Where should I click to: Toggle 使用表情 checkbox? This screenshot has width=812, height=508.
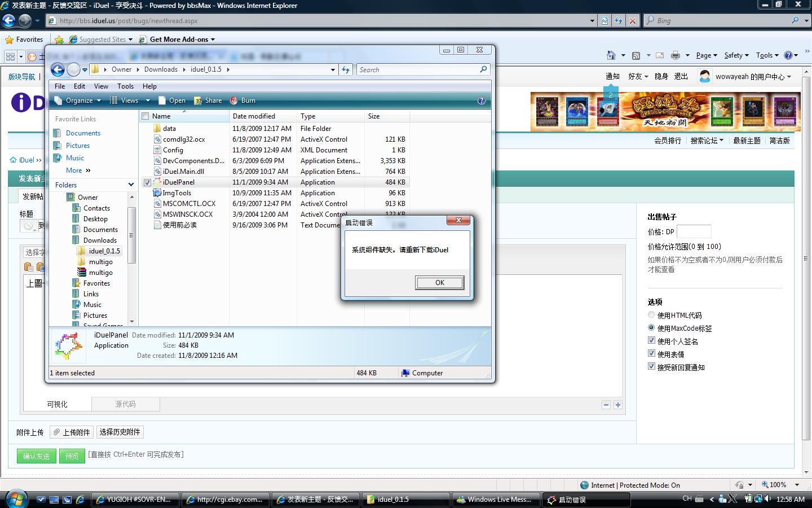pyautogui.click(x=651, y=353)
